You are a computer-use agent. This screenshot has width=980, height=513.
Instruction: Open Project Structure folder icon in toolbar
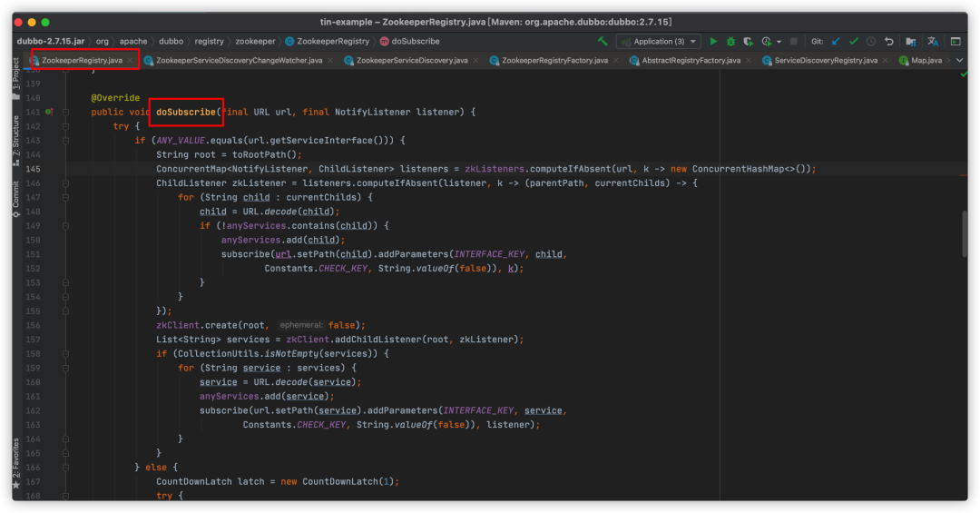point(911,41)
